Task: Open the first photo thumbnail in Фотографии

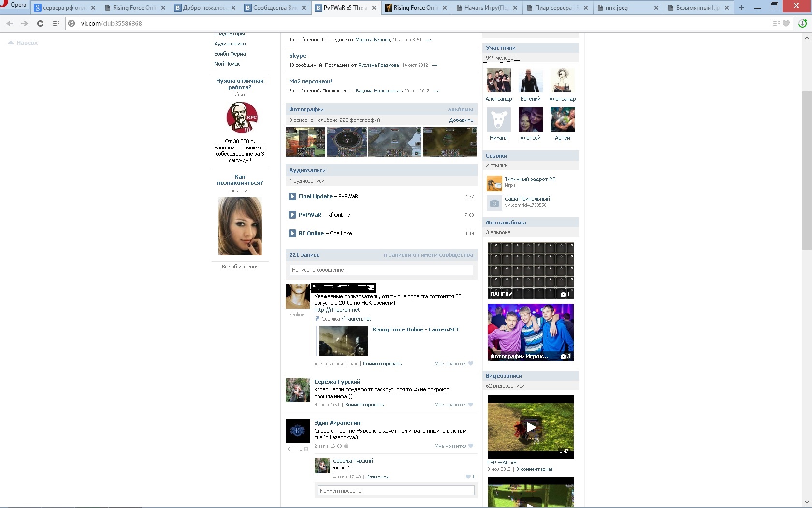Action: (x=305, y=142)
